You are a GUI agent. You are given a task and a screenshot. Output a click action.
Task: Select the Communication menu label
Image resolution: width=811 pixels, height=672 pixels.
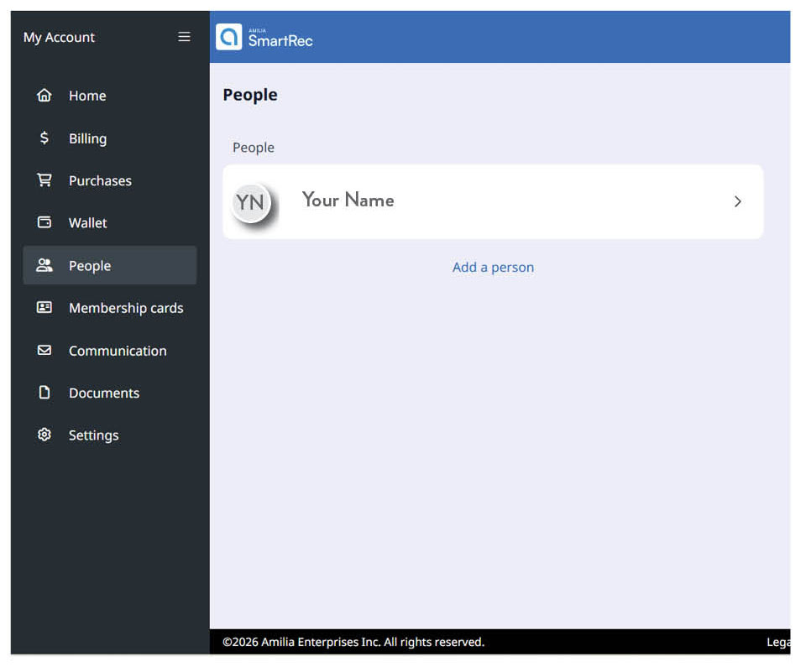118,351
